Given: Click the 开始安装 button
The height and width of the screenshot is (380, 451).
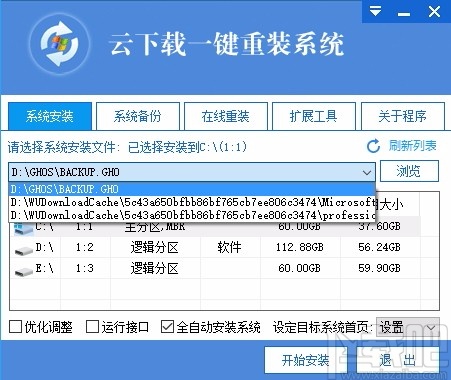Looking at the screenshot, I should pos(306,360).
